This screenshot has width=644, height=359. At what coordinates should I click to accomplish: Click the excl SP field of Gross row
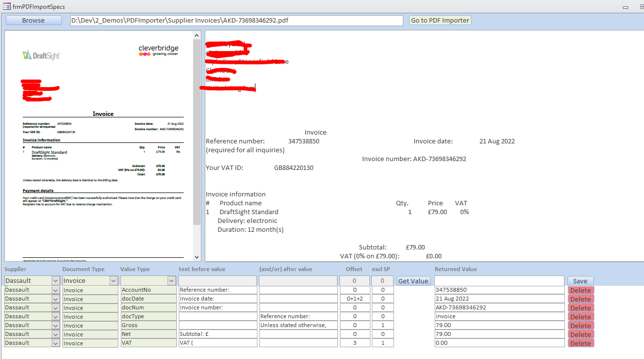(382, 326)
